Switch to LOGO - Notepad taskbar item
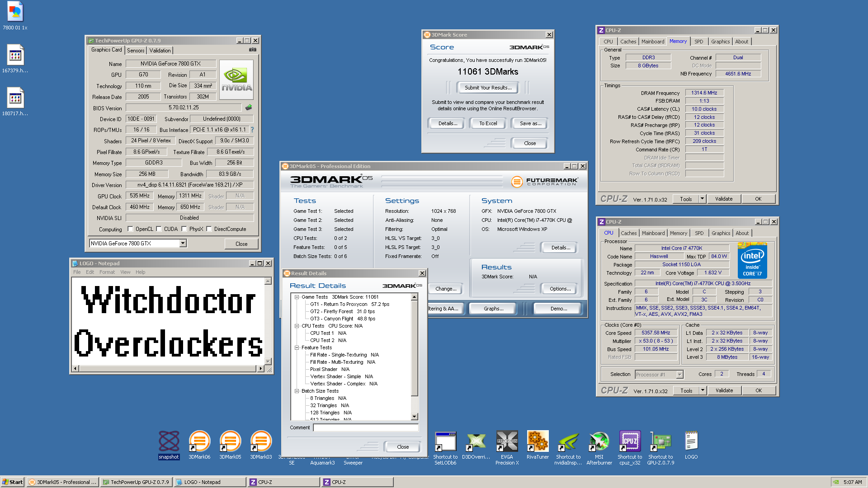 (x=210, y=482)
